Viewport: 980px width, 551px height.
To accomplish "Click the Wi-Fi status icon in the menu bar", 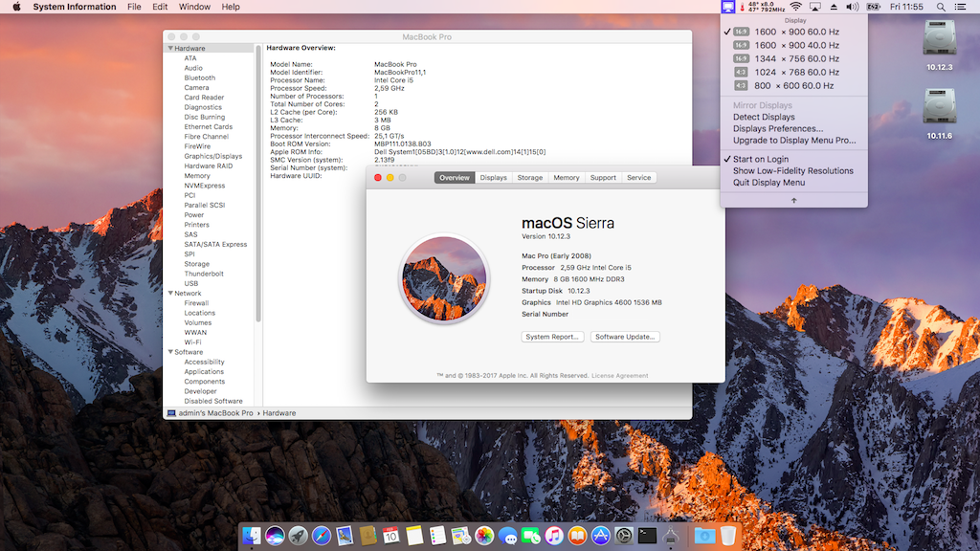I will click(x=796, y=7).
